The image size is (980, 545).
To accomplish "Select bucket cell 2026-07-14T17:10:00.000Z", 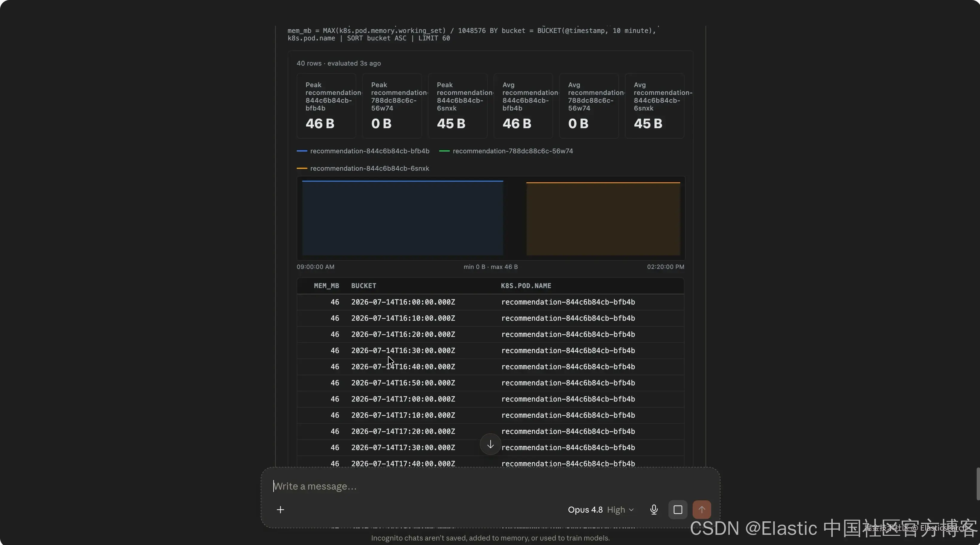I will 403,415.
